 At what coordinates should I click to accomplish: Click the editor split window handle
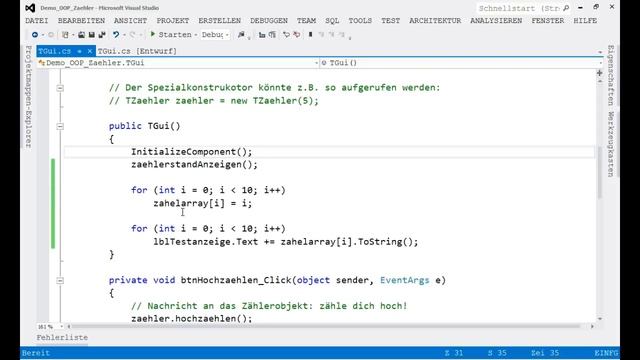click(x=600, y=73)
